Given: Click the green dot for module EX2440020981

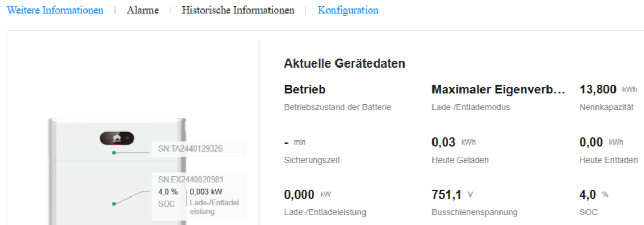Looking at the screenshot, I should coord(113,204).
